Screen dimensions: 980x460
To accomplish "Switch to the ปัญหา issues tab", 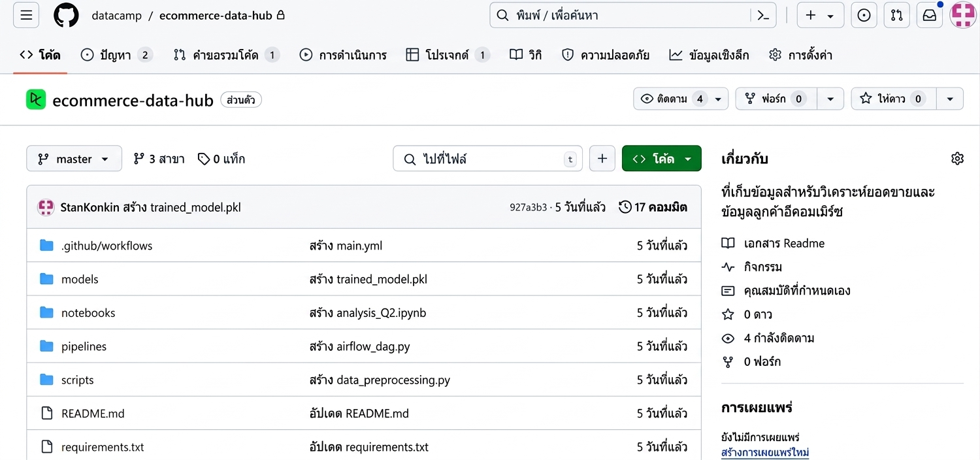I will click(x=116, y=55).
